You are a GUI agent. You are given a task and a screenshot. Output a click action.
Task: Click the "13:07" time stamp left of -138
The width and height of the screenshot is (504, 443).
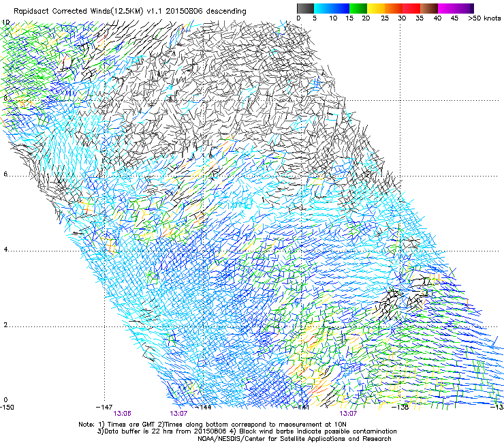tap(348, 414)
